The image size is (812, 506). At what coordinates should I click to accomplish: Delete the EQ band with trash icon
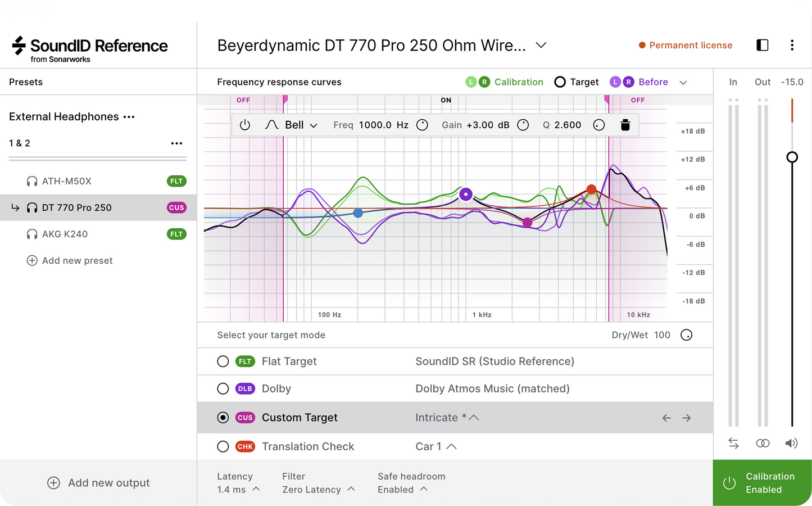point(625,125)
